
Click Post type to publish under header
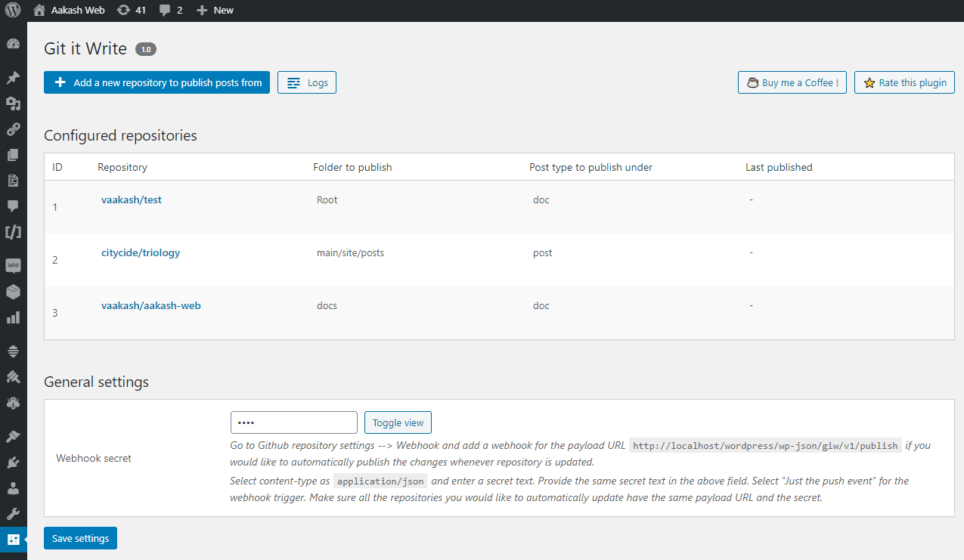[590, 167]
